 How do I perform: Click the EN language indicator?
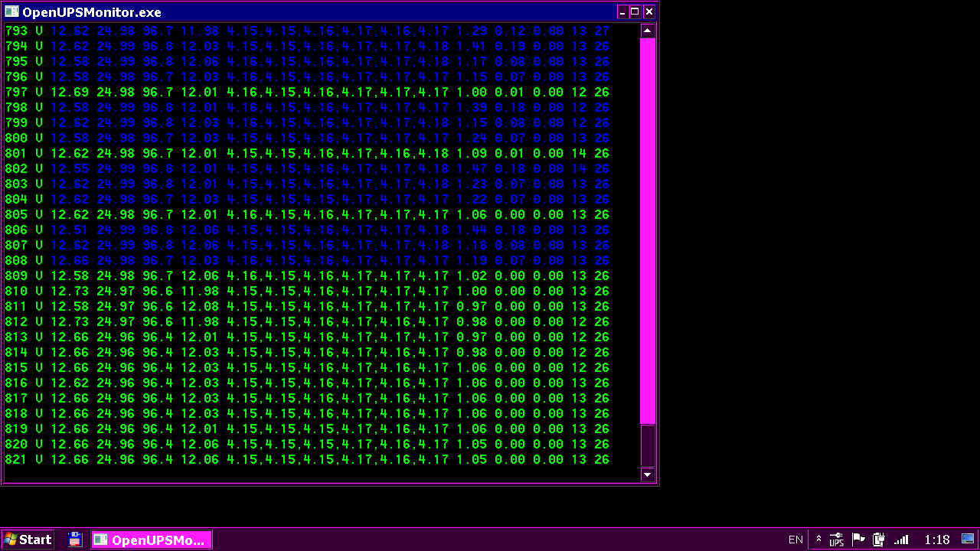click(x=795, y=540)
